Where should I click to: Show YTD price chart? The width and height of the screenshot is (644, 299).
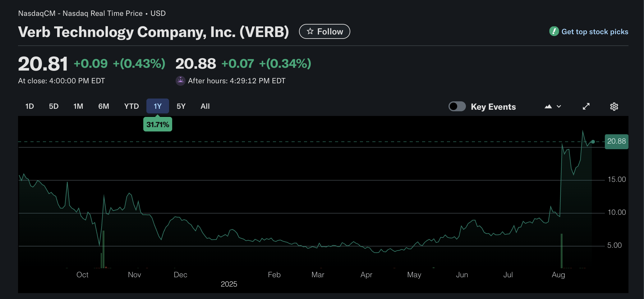click(x=131, y=106)
